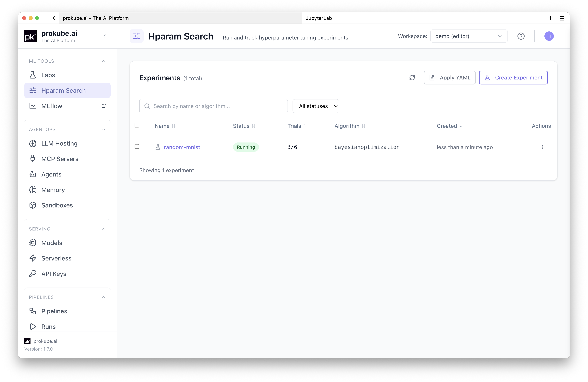Viewport: 588px width, 382px height.
Task: Open the Models sidebar item
Action: click(x=67, y=243)
